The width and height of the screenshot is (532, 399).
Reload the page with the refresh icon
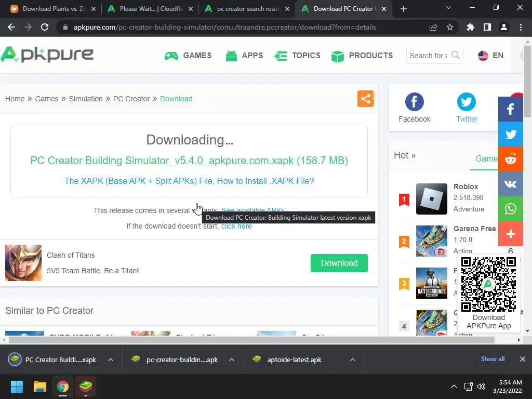(x=45, y=27)
